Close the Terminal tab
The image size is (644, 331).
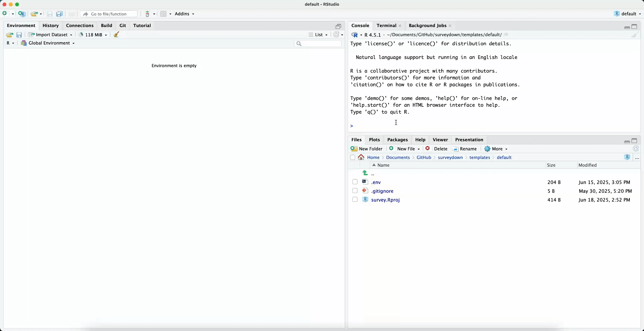point(400,26)
